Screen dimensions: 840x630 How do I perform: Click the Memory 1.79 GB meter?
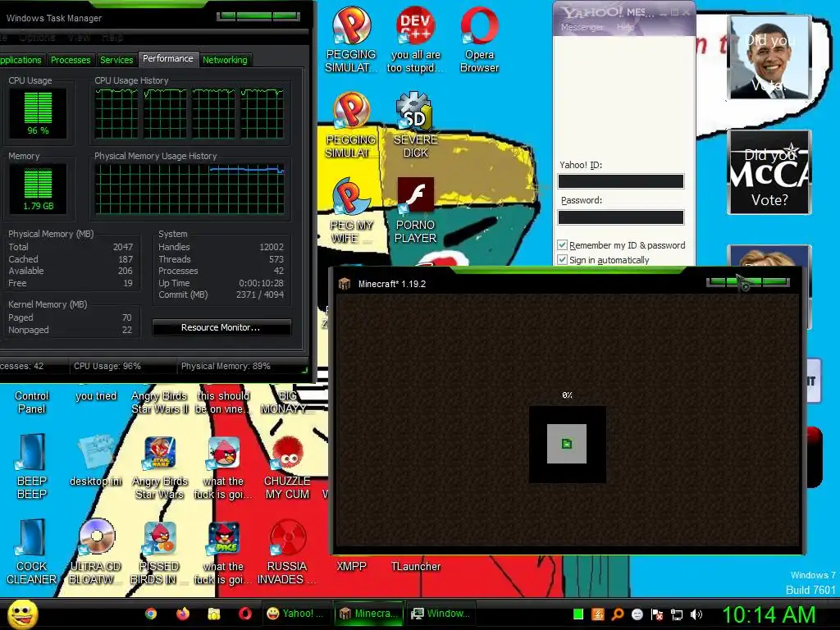click(38, 189)
